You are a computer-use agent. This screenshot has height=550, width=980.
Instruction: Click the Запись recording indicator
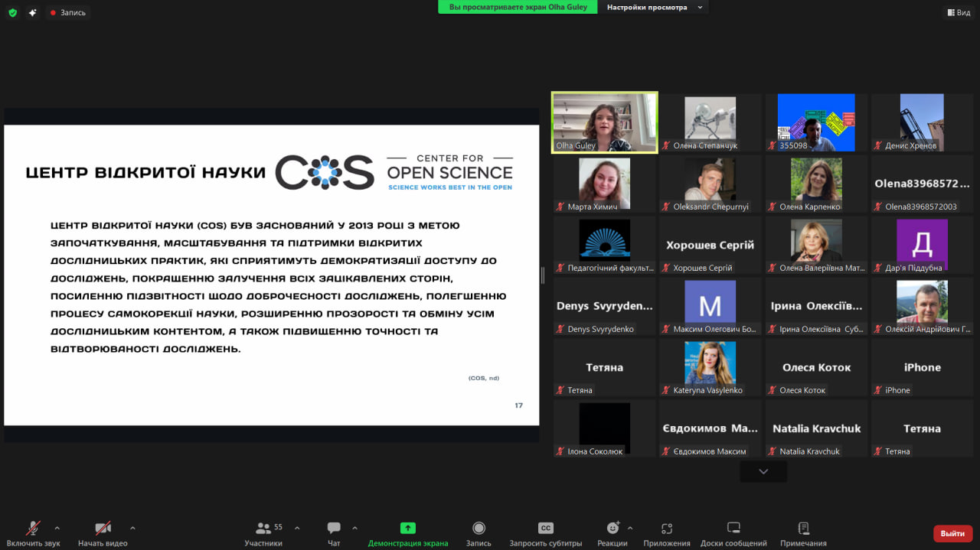tap(67, 12)
